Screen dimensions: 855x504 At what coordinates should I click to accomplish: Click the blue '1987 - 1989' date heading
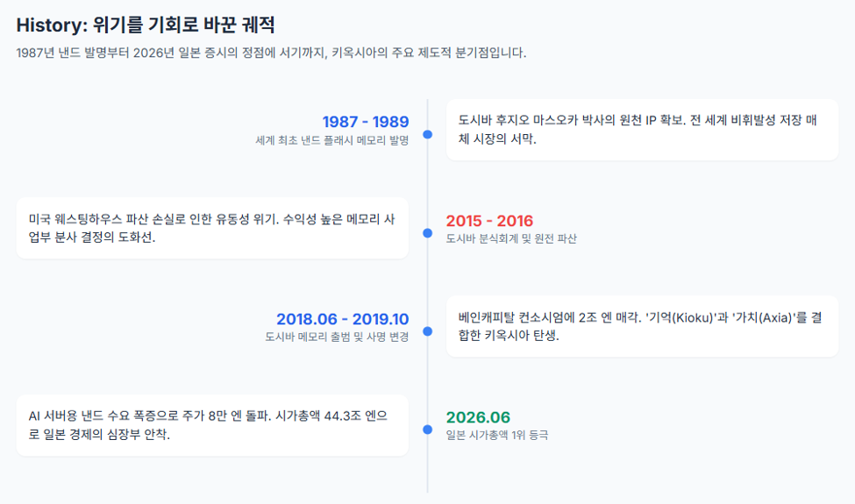pos(366,122)
